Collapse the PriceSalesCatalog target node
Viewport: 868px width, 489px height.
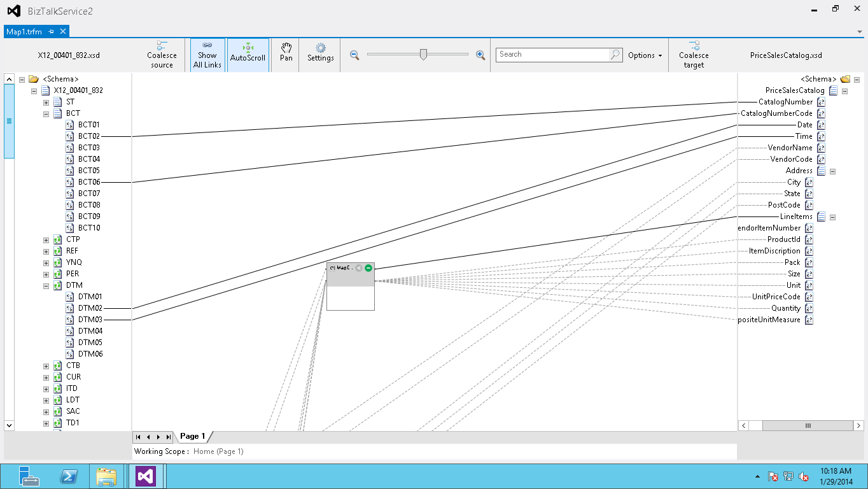tap(844, 91)
